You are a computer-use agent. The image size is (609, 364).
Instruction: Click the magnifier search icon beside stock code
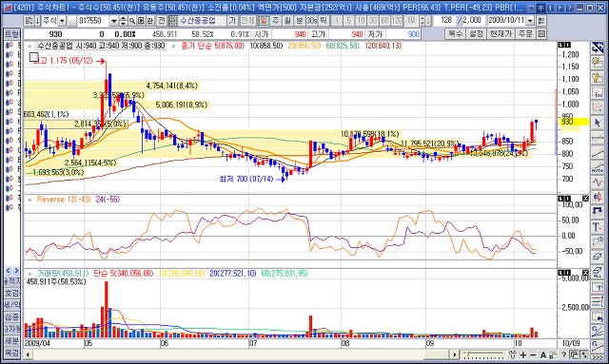[x=132, y=21]
